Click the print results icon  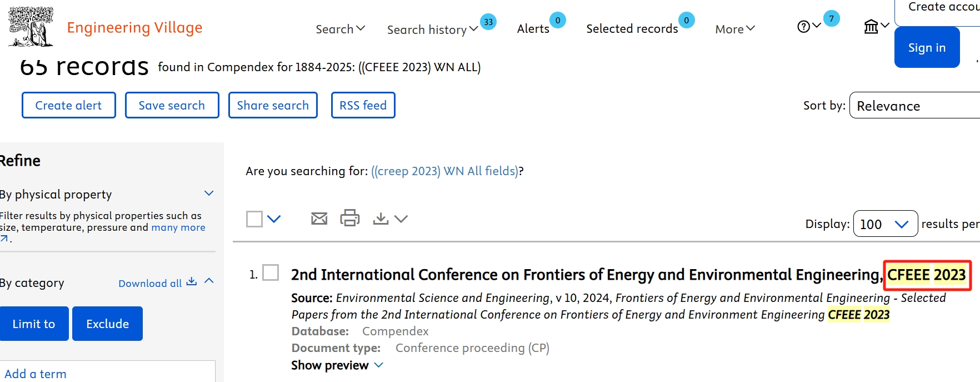pos(350,218)
